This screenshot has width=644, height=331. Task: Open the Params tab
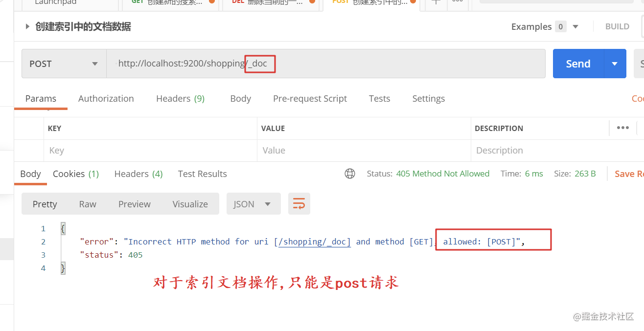click(x=41, y=98)
